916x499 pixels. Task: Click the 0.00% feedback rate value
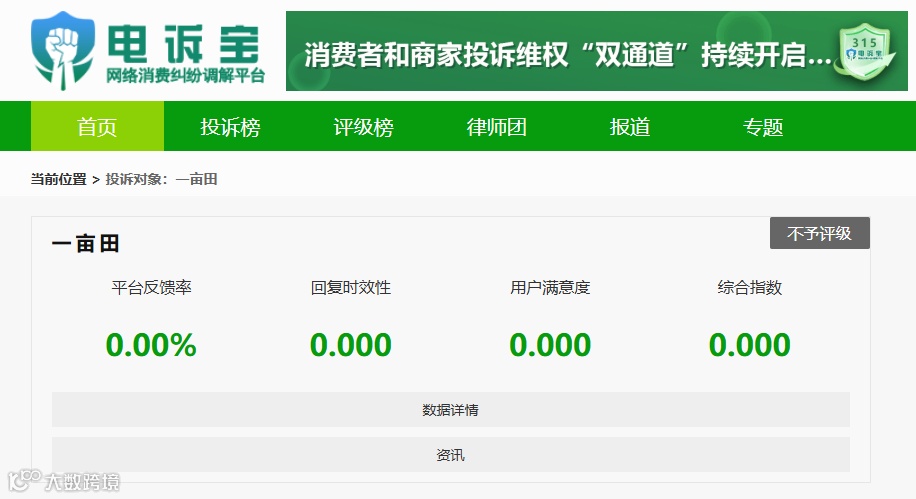pos(151,345)
